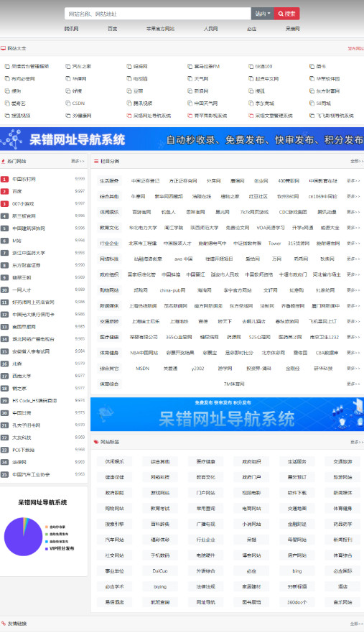The image size is (364, 633).
Task: Focus the 网站名称、网站地址 search field
Action: (158, 14)
